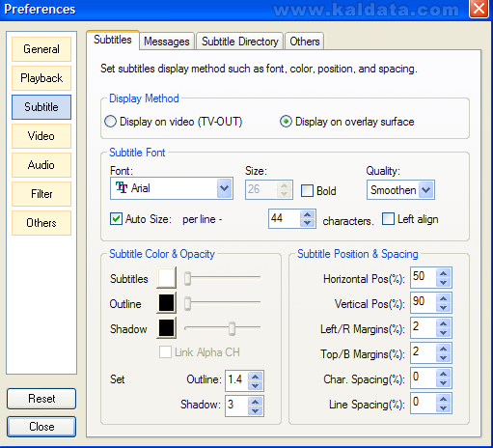The height and width of the screenshot is (448, 493).
Task: Click the Outline width field showing 1.4
Action: [x=237, y=380]
